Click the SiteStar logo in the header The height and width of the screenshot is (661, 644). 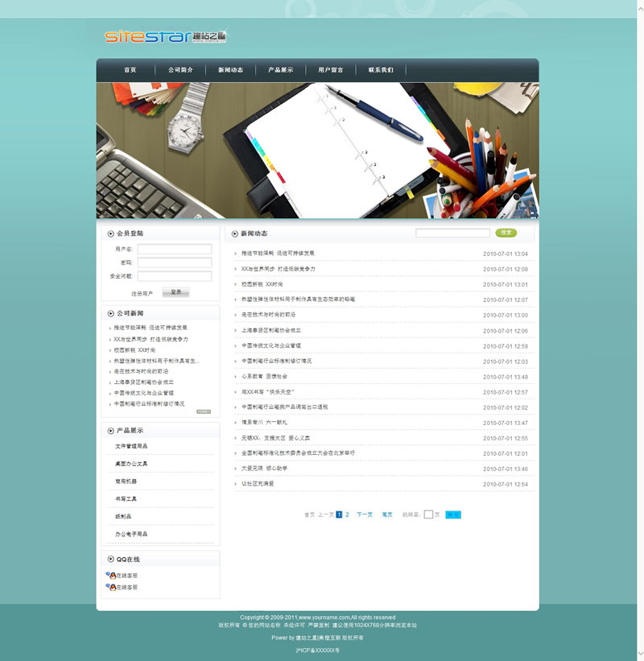(165, 37)
